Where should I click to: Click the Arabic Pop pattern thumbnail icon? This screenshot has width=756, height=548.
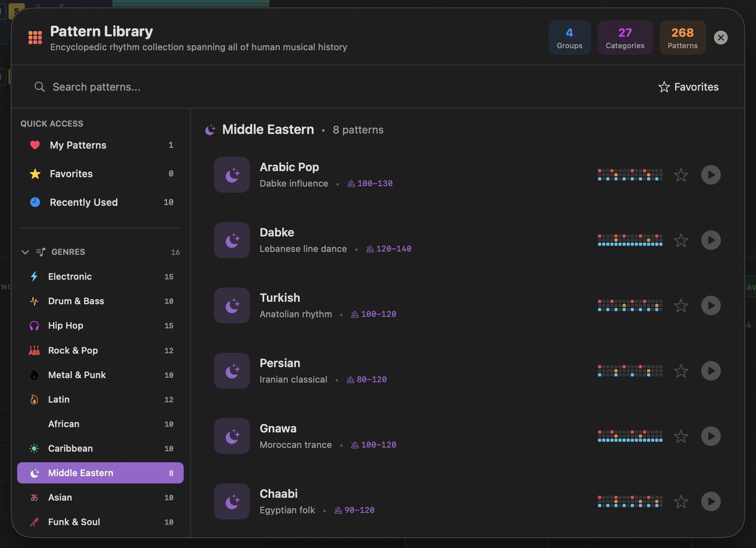[232, 174]
